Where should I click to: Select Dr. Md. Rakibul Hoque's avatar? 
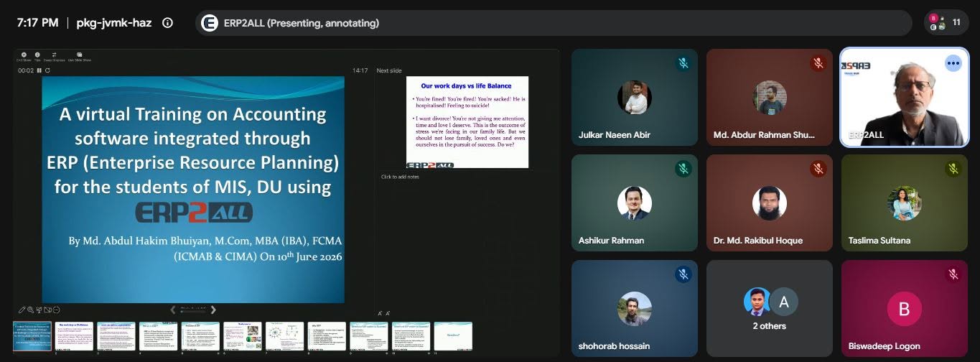pos(770,203)
